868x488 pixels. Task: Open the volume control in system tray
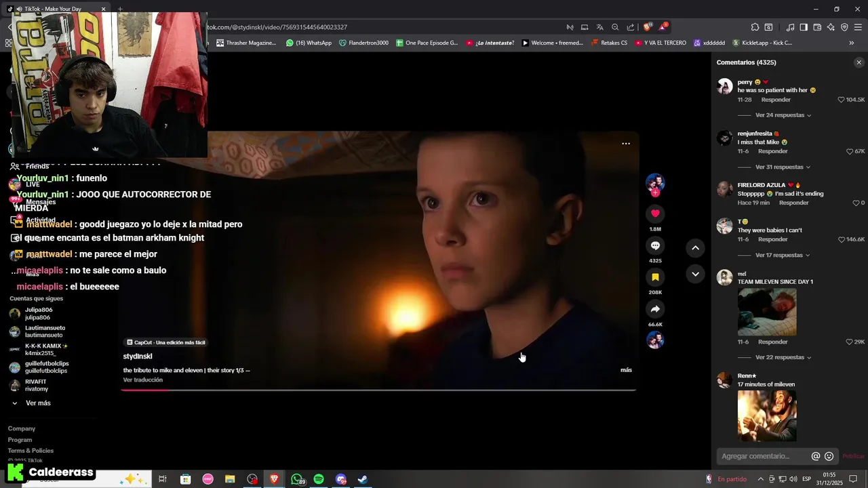coord(793,479)
